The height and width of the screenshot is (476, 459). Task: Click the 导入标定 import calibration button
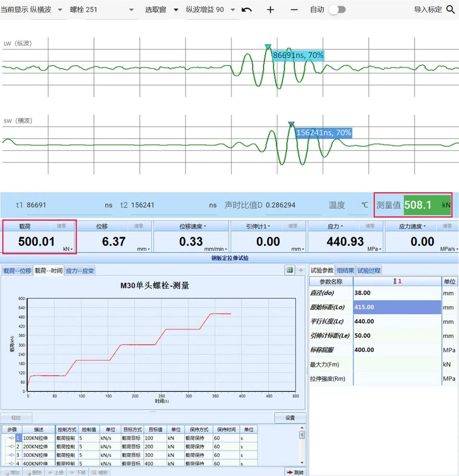[428, 9]
